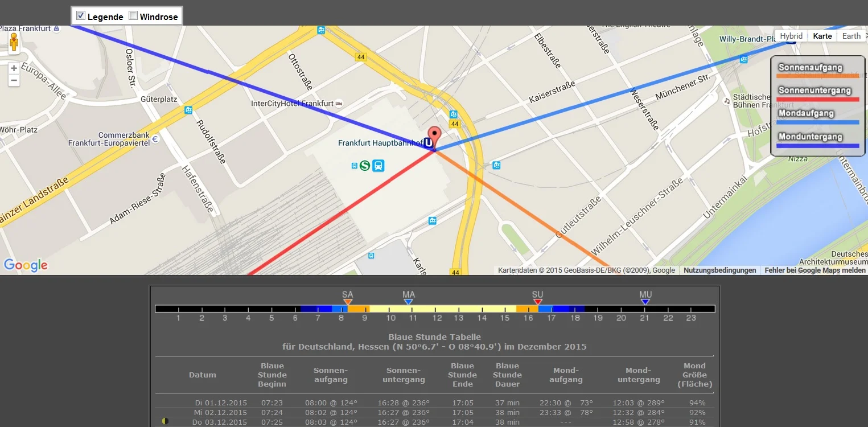The height and width of the screenshot is (427, 868).
Task: Click the red location pin marker
Action: click(x=434, y=137)
